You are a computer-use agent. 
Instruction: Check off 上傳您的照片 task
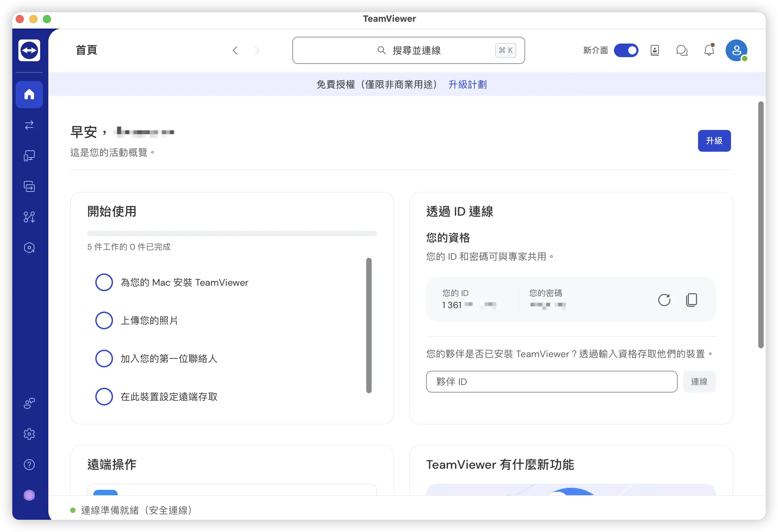(x=104, y=320)
